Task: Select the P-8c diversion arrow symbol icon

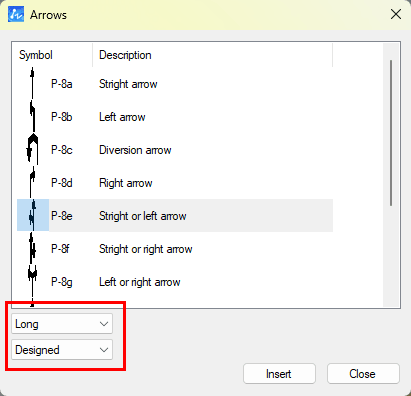Action: click(32, 150)
